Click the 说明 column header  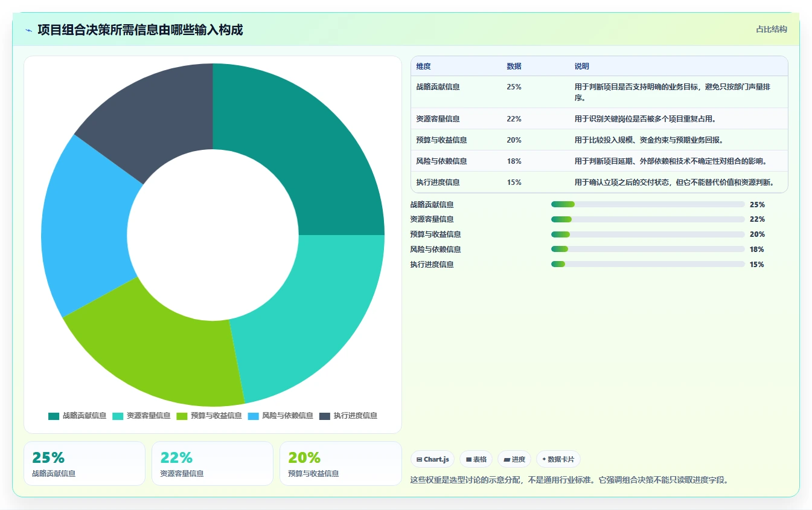[582, 66]
